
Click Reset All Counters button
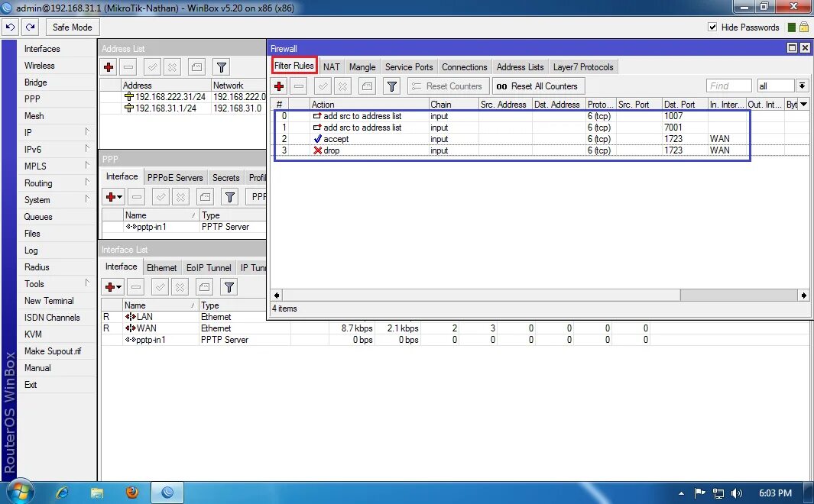[538, 86]
